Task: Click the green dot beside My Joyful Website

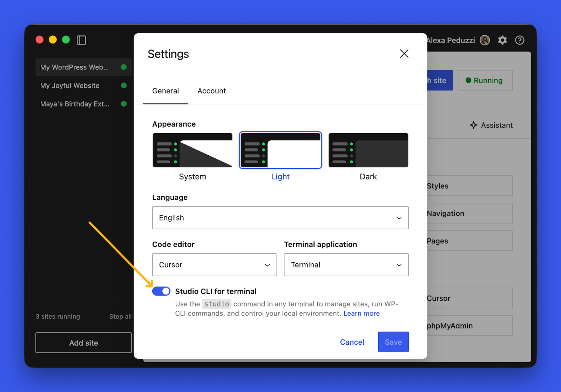Action: pyautogui.click(x=124, y=85)
